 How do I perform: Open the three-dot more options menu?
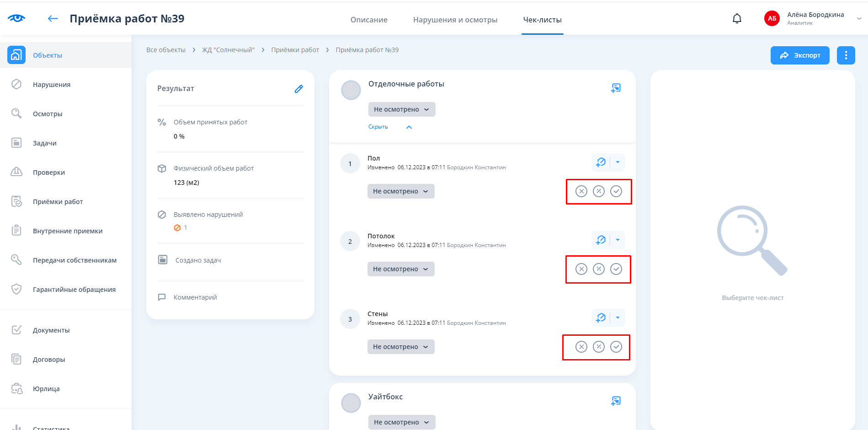point(846,55)
